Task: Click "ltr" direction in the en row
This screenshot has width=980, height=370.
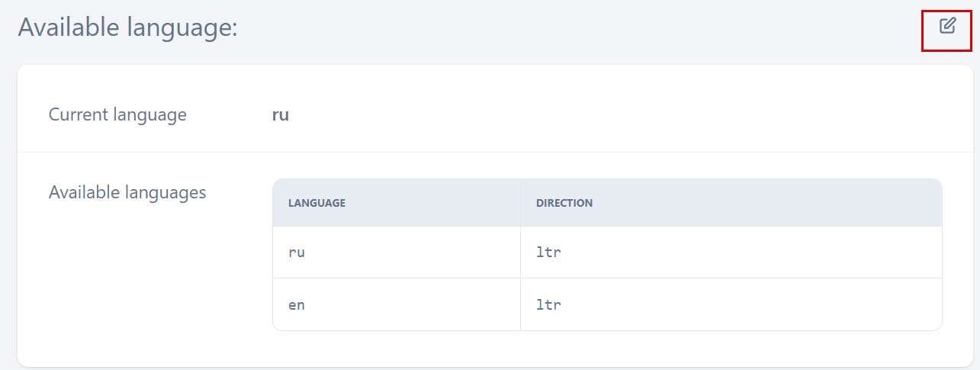Action: [548, 304]
